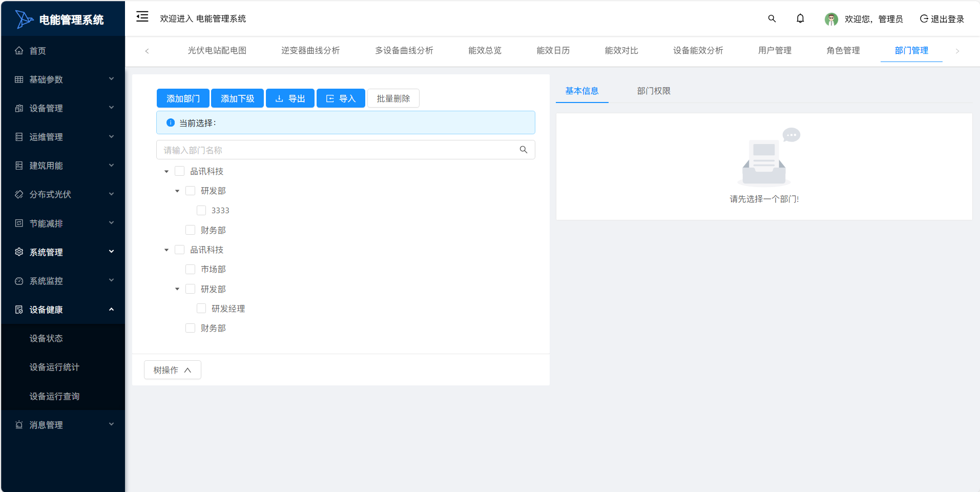Screen dimensions: 980x492
Task: Click the 运维管理 sidebar icon
Action: (19, 137)
